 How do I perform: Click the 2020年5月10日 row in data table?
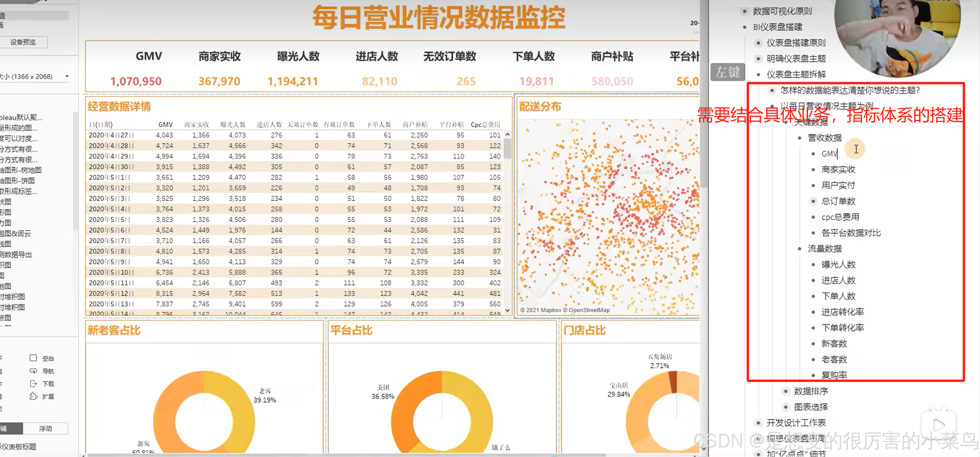tap(111, 272)
